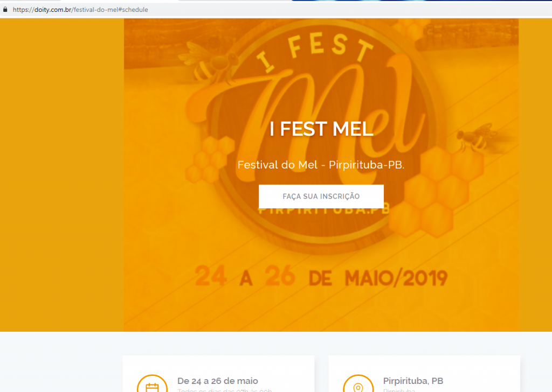Click the "I FEST MEL" heading
Screen dimensions: 552x392
[x=321, y=129]
